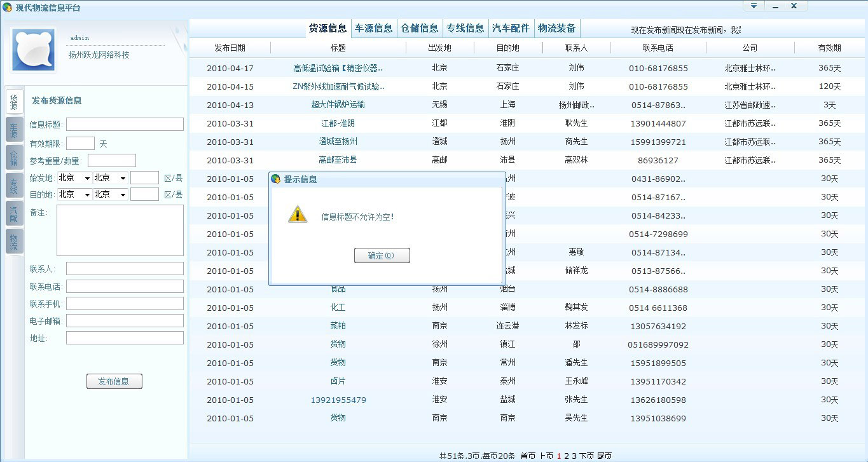This screenshot has width=868, height=462.
Task: Go to page 3 in pagination
Action: pos(574,456)
